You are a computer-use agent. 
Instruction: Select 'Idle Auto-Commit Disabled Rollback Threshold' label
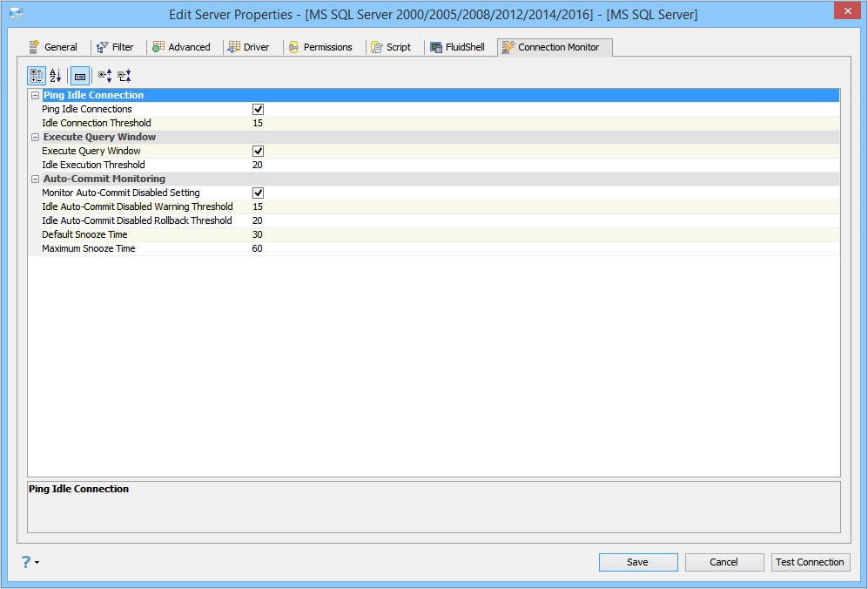pyautogui.click(x=137, y=220)
